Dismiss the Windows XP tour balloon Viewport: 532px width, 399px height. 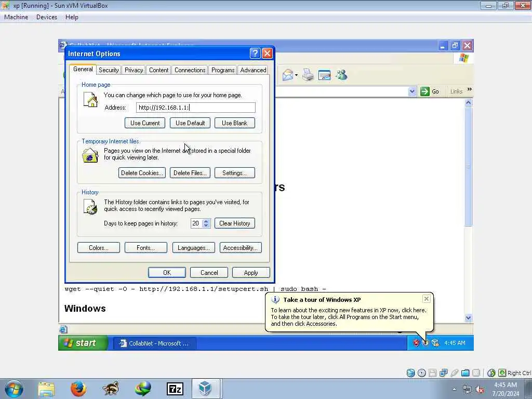click(x=426, y=299)
